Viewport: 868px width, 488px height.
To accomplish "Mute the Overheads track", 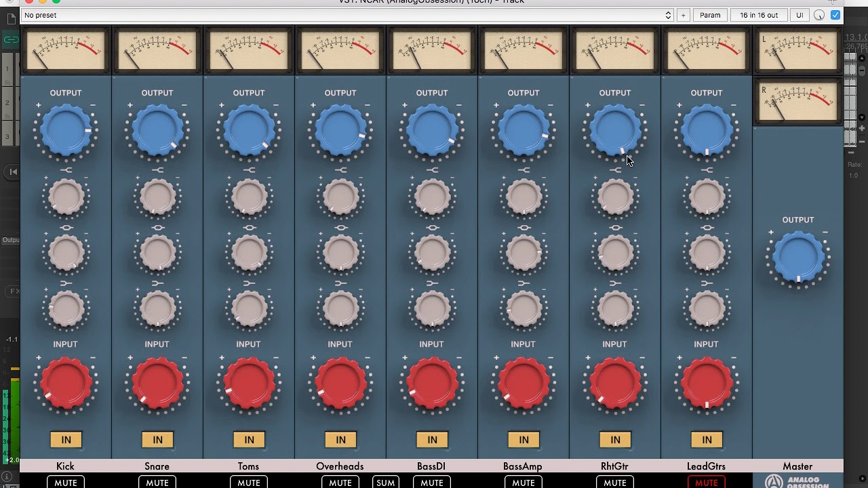I will click(x=340, y=483).
